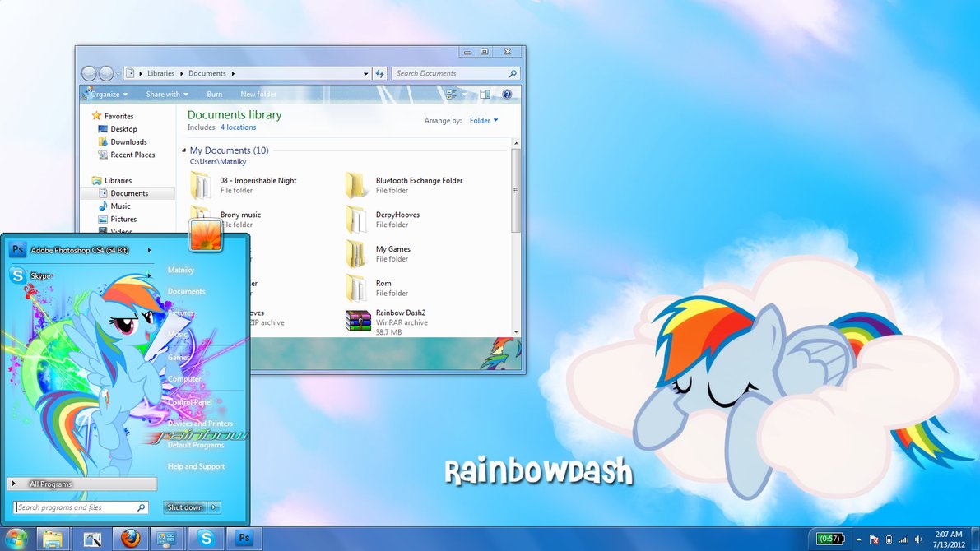Open the Share with dropdown
This screenshot has height=551, width=980.
click(167, 95)
